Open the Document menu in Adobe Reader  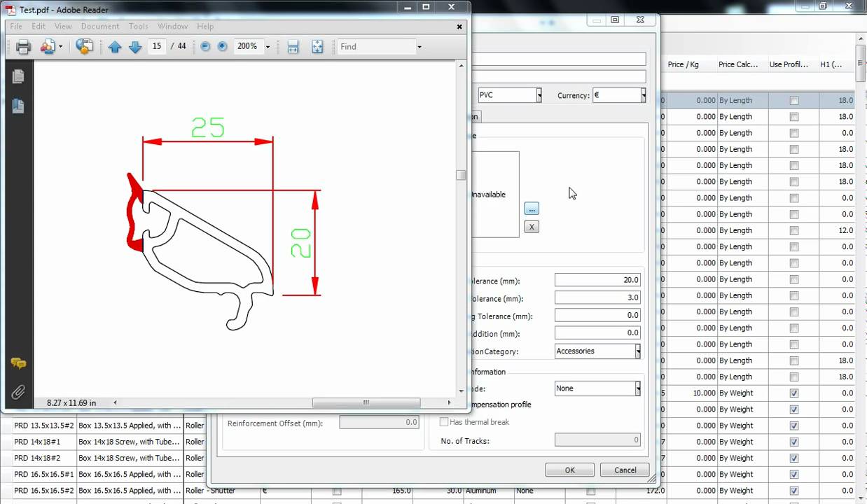(100, 27)
